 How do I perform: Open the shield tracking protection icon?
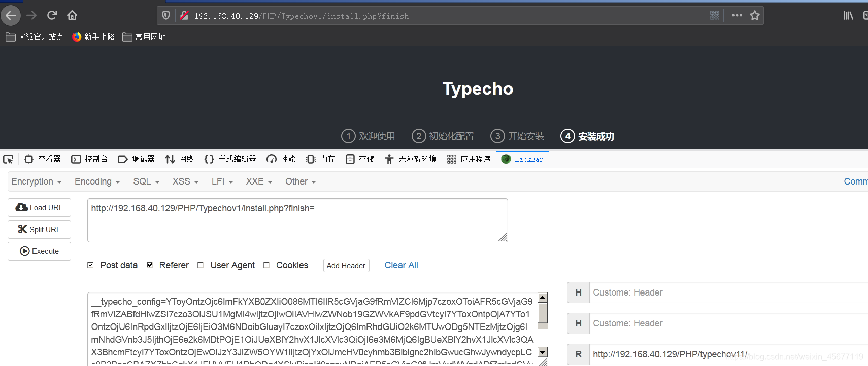166,16
